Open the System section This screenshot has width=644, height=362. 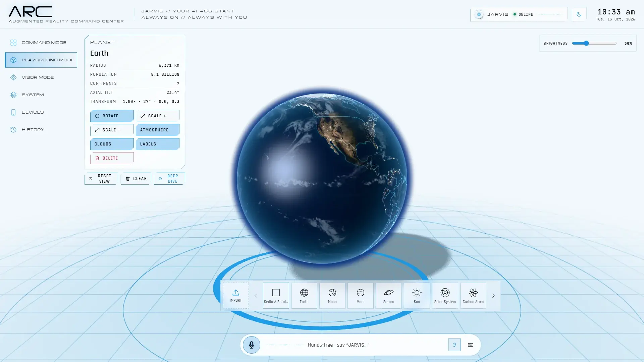click(x=41, y=95)
